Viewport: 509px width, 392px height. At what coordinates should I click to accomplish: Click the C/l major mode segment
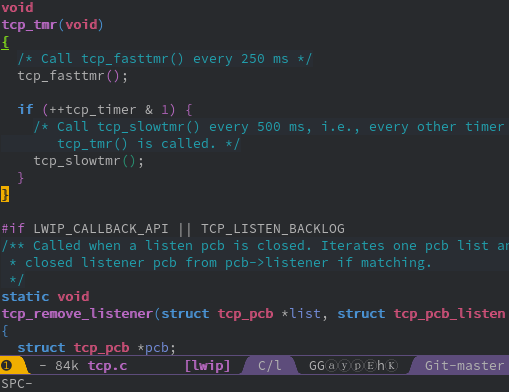[270, 366]
